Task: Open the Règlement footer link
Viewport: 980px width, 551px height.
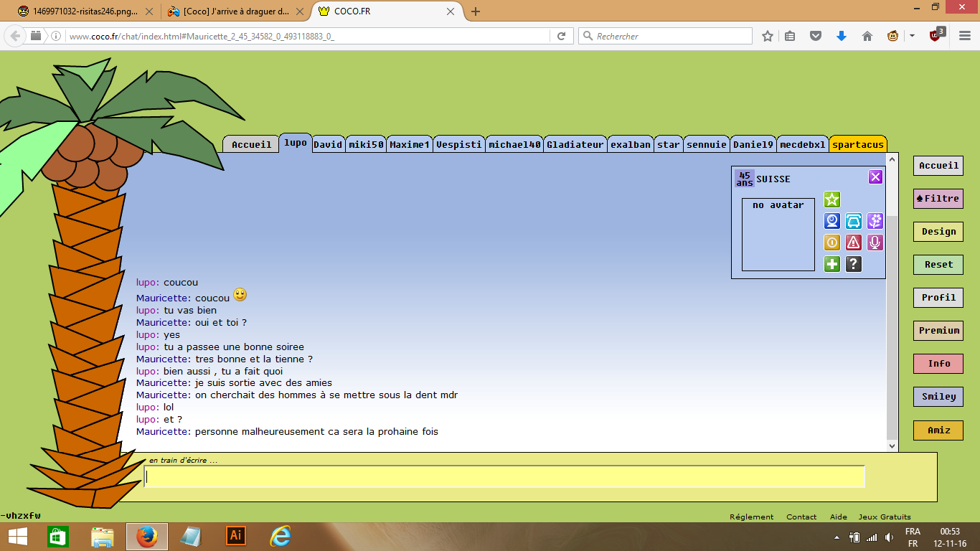Action: (x=751, y=517)
